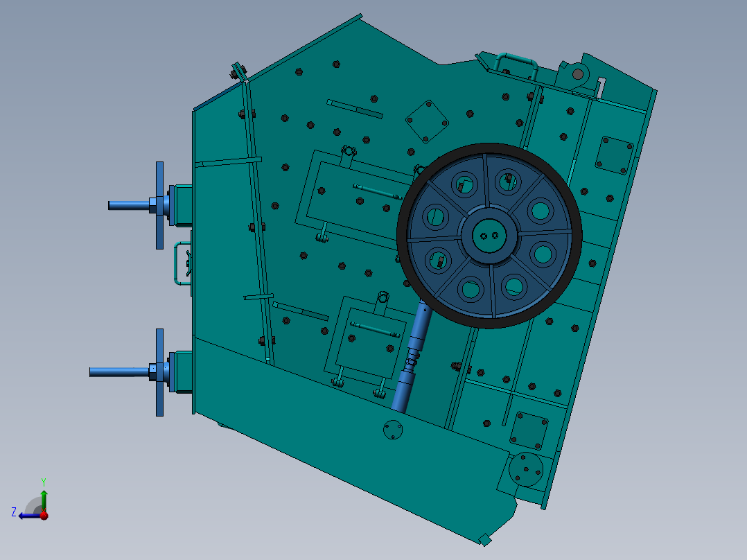Select the upper blue handwheel on the left
This screenshot has width=747, height=560.
coord(159,205)
